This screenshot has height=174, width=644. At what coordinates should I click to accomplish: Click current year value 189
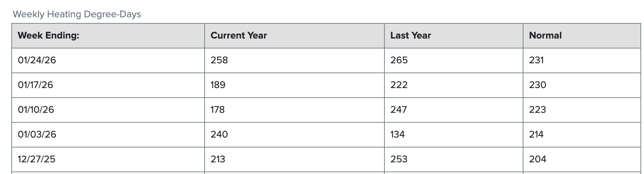coord(218,85)
